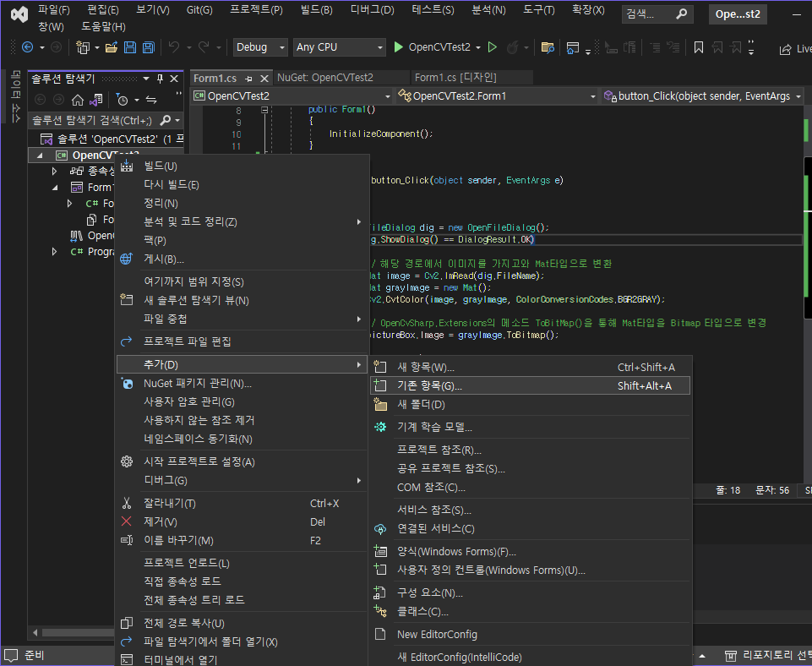The width and height of the screenshot is (812, 666).
Task: Click 이름 바꾸기(M) context menu entry
Action: pyautogui.click(x=242, y=541)
